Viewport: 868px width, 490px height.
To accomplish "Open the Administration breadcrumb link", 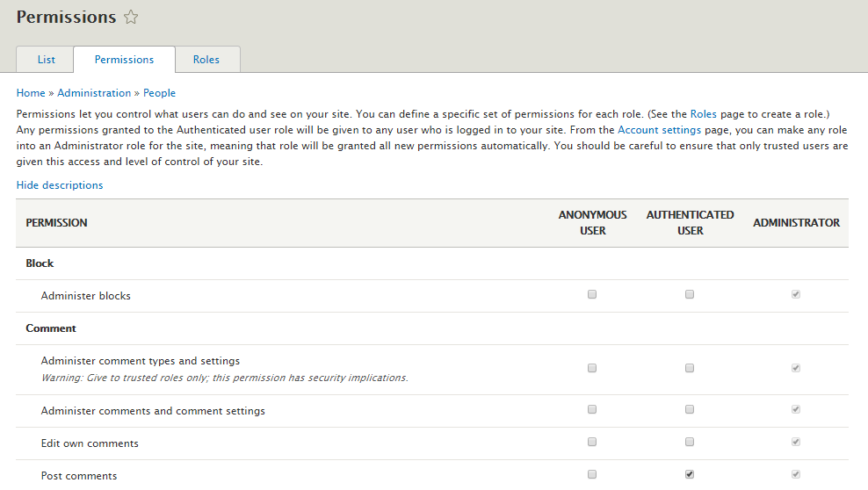I will coord(94,93).
